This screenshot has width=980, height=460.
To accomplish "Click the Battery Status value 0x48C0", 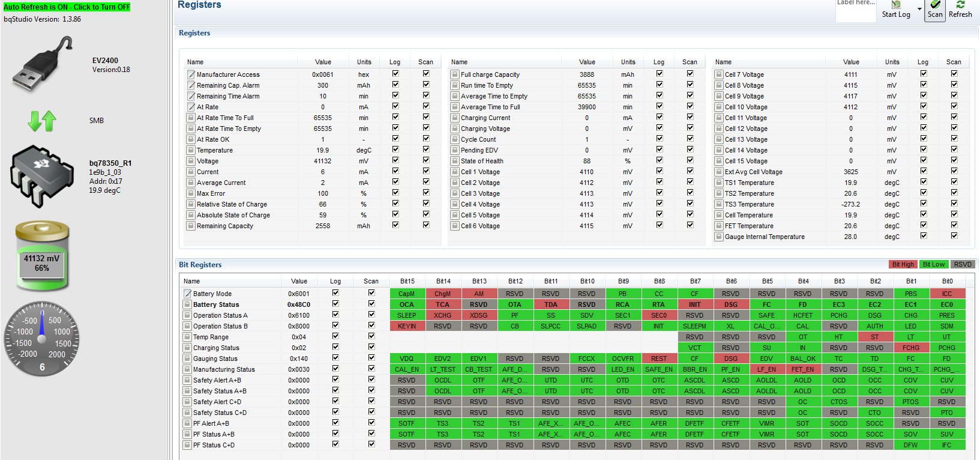I will (299, 304).
